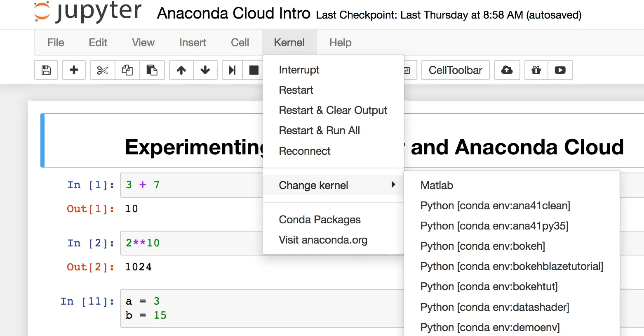Click the stop kernel square icon
644x336 pixels.
point(254,70)
